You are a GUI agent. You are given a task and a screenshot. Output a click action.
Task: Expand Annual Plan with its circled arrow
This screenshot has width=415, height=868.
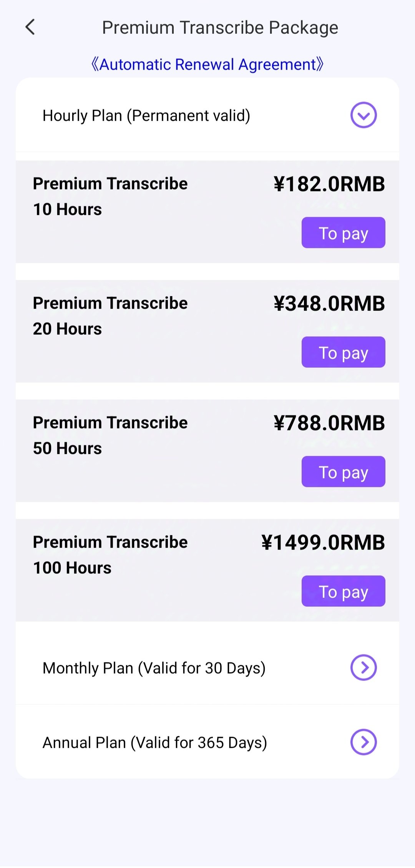point(363,742)
